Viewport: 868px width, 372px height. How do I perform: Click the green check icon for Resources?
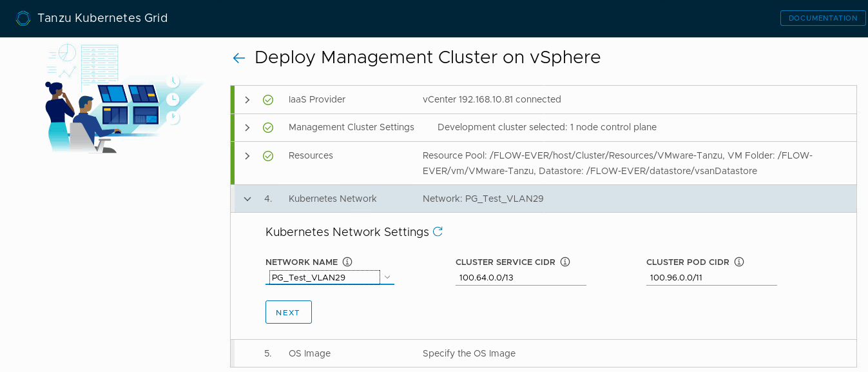pyautogui.click(x=268, y=156)
